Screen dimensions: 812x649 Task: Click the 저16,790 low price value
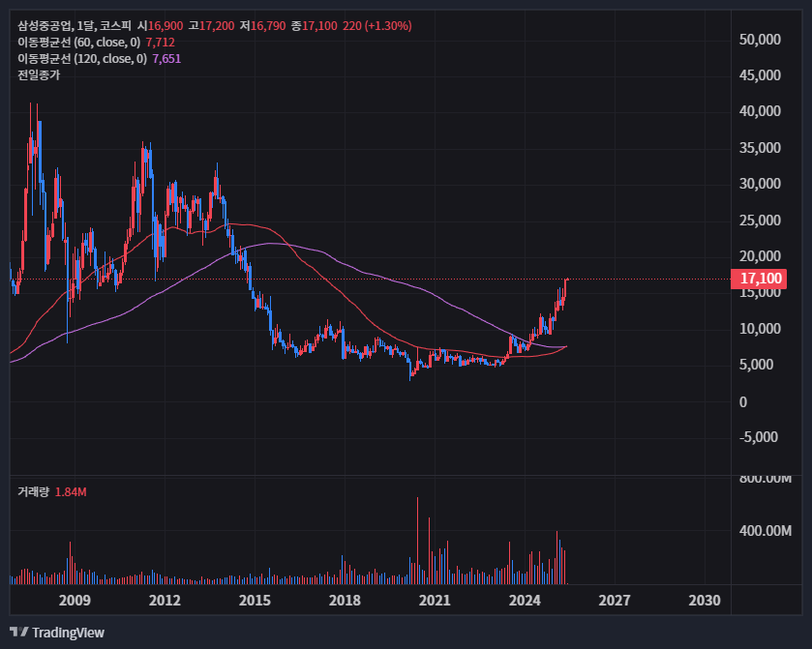[262, 25]
